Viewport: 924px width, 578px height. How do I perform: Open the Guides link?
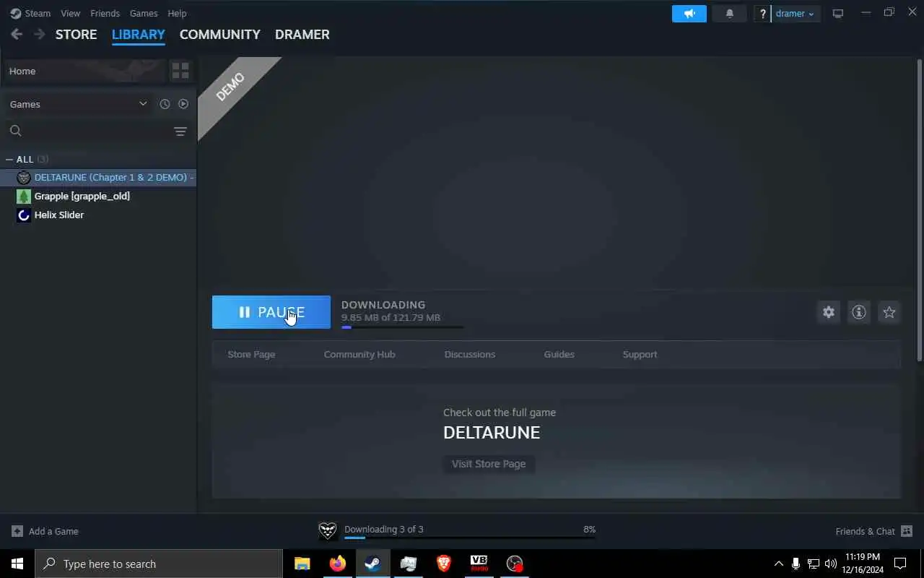click(559, 354)
